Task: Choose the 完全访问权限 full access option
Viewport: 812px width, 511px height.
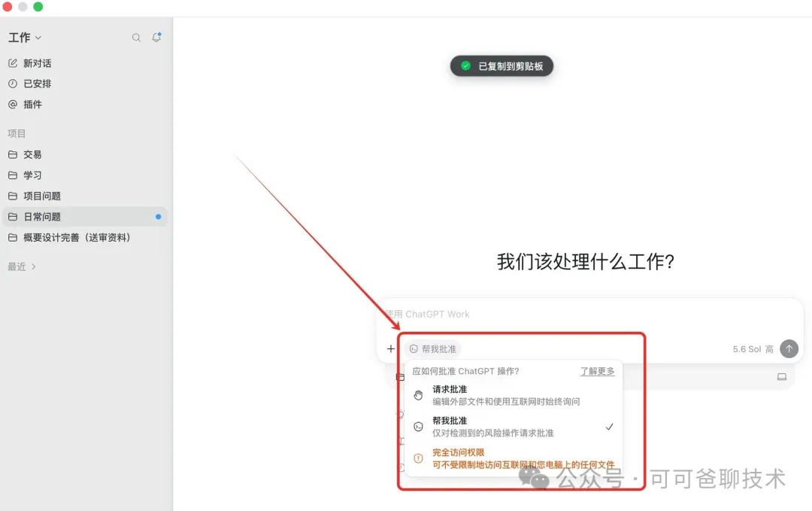Action: tap(514, 458)
